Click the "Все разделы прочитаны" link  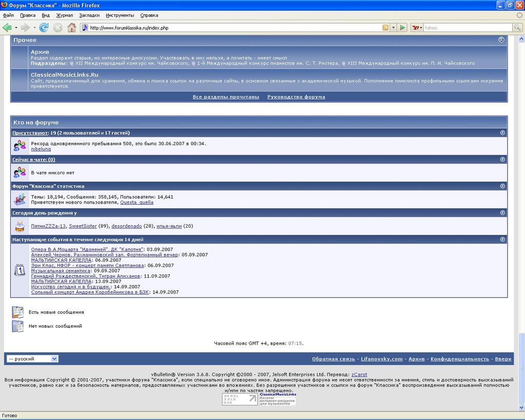[x=226, y=97]
